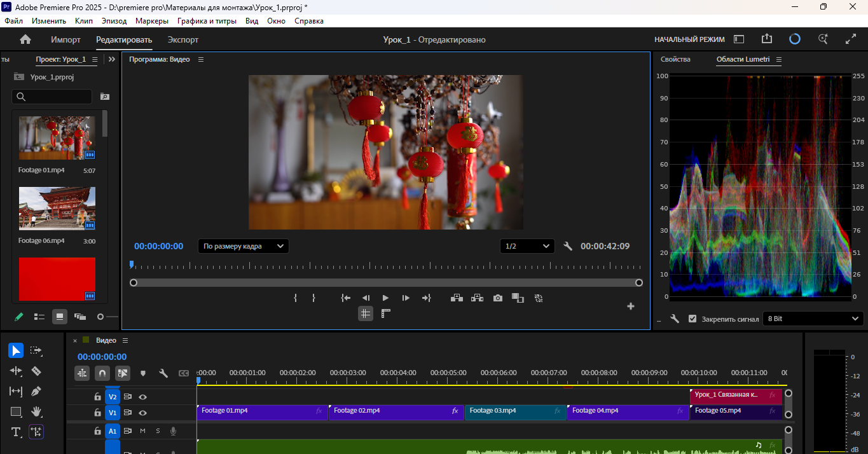Click find bin icon beside project search
868x454 pixels.
coord(105,97)
